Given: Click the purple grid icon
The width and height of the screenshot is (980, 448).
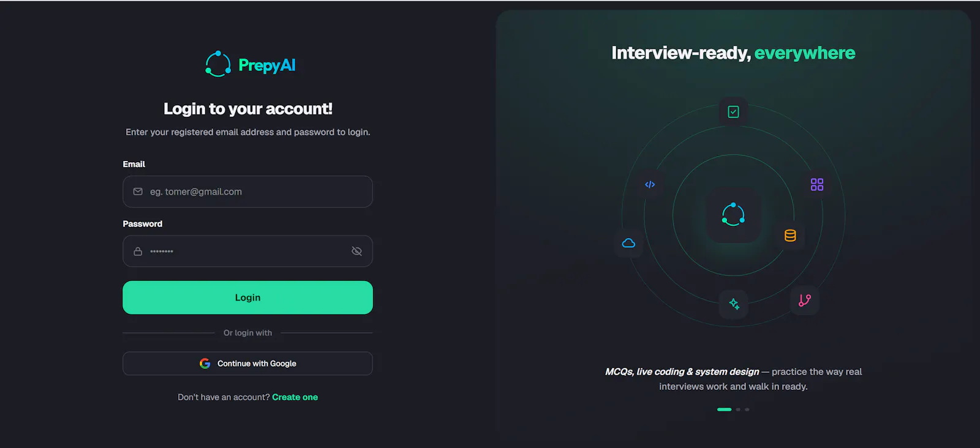Looking at the screenshot, I should click(817, 184).
